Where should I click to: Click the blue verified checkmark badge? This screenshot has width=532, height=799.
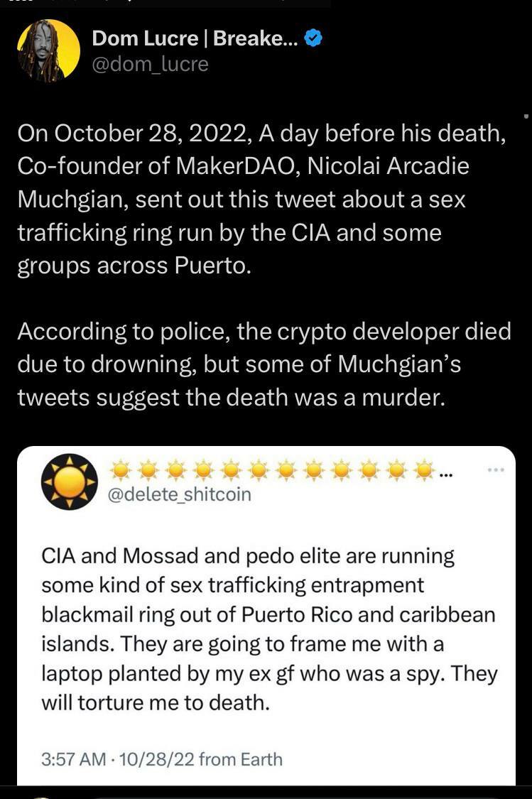click(314, 38)
